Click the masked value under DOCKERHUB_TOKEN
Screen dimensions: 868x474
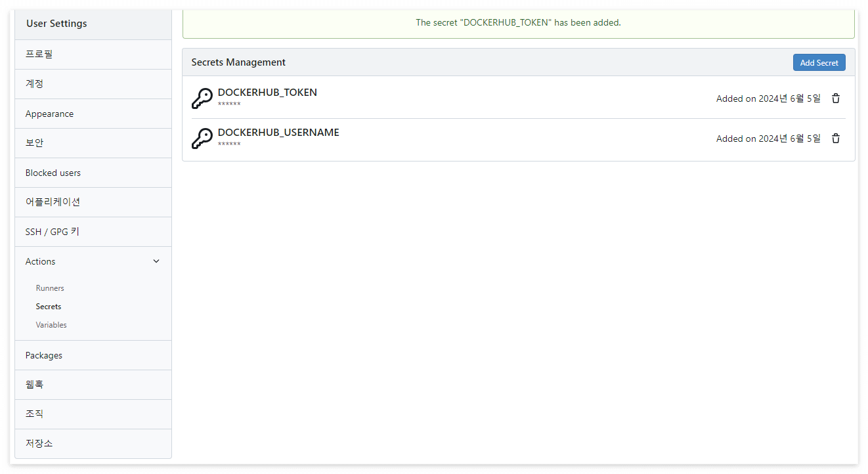(x=229, y=104)
